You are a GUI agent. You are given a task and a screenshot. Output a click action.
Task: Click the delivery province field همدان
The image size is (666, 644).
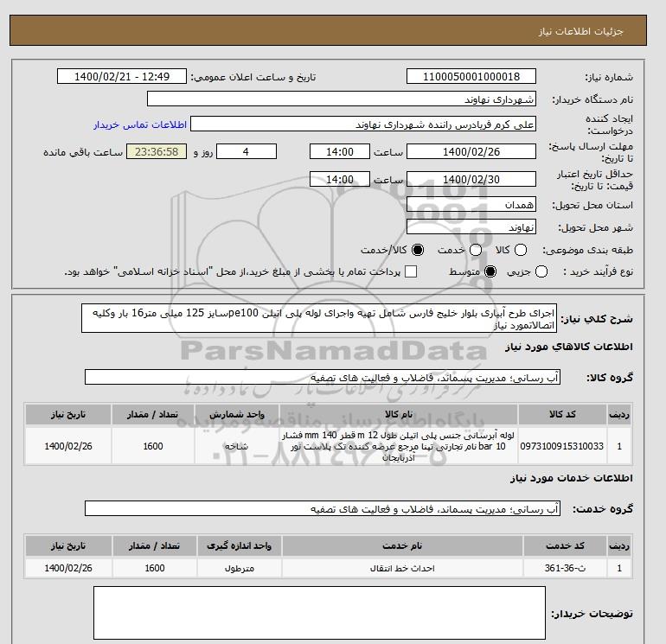click(471, 205)
